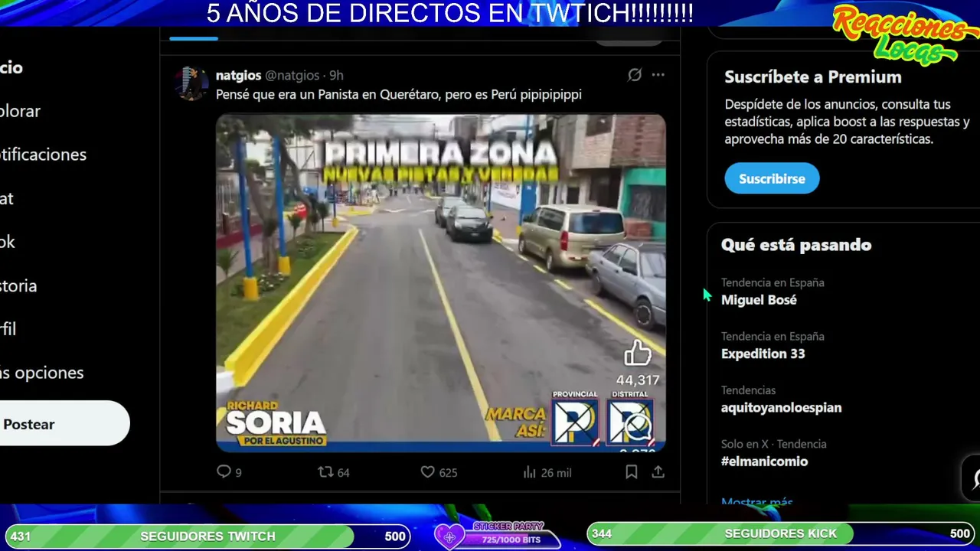The image size is (980, 551).
Task: Open Grok in the left sidebar
Action: [x=8, y=242]
